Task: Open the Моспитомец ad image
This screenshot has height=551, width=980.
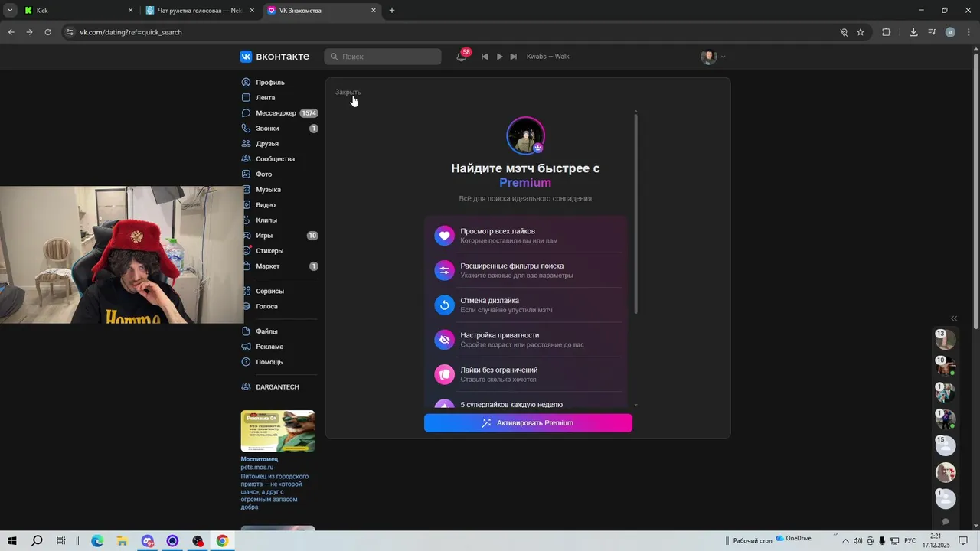Action: coord(278,431)
